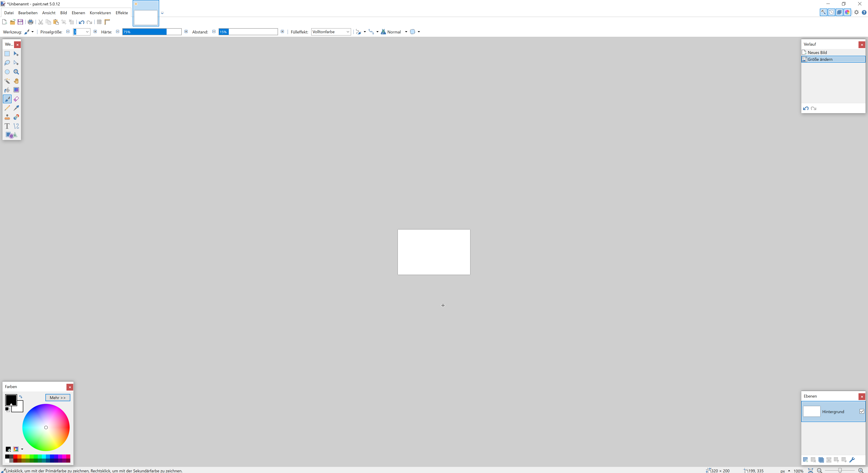This screenshot has width=868, height=473.
Task: Open the Normal blend mode dropdown
Action: pyautogui.click(x=406, y=32)
